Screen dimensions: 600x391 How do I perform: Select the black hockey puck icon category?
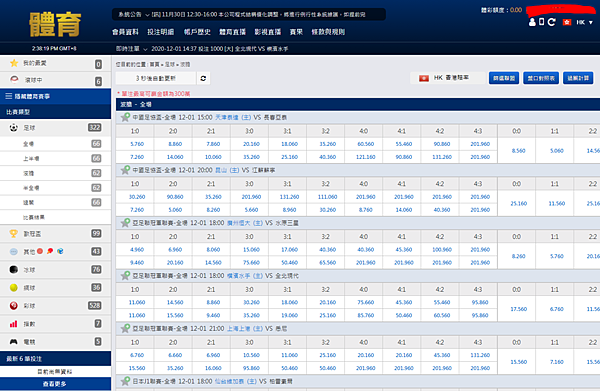pyautogui.click(x=14, y=270)
